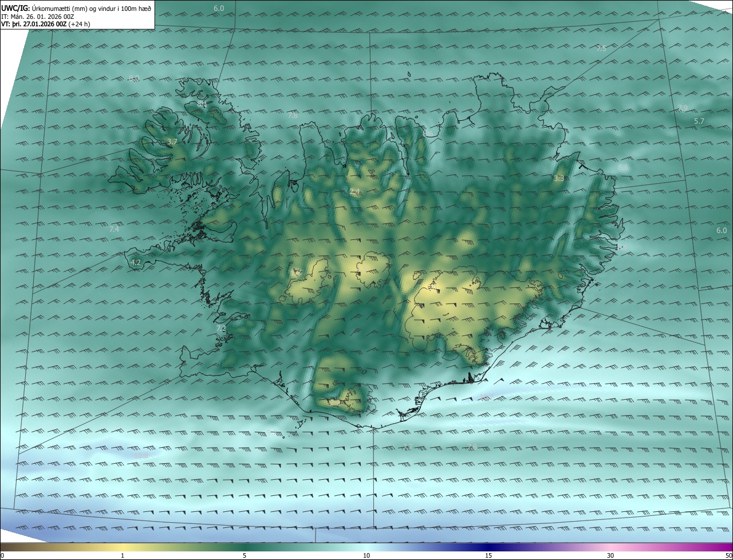Image resolution: width=733 pixels, height=560 pixels.
Task: Click the 3.7 value label over the Westfjords
Action: pyautogui.click(x=172, y=141)
